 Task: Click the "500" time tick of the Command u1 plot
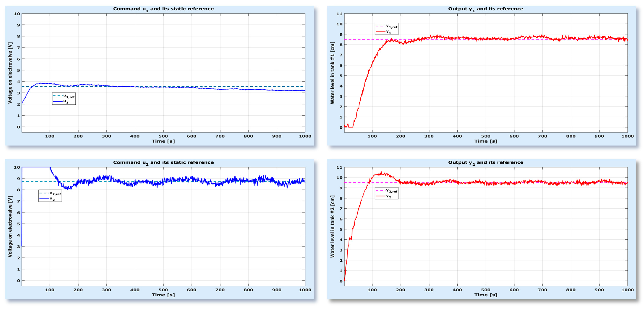point(163,136)
